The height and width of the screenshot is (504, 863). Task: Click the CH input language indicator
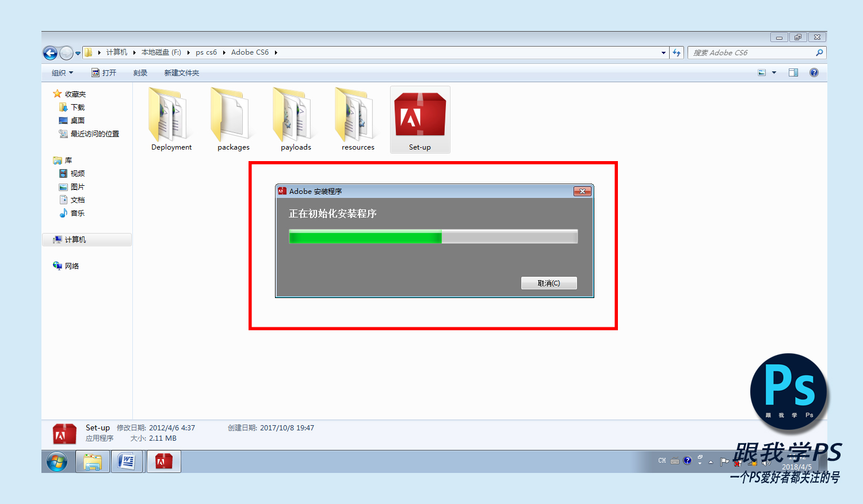click(662, 461)
